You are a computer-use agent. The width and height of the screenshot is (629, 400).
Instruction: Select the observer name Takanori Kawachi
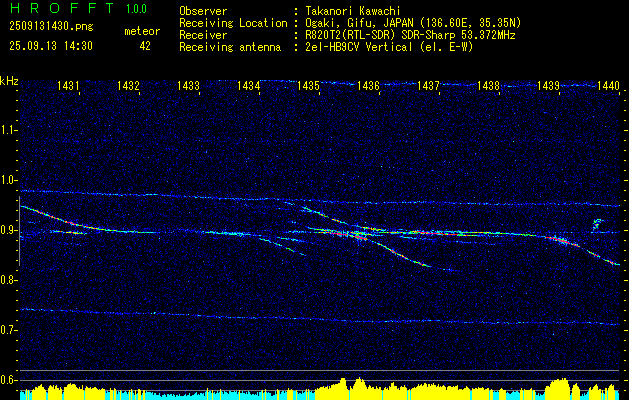(353, 11)
